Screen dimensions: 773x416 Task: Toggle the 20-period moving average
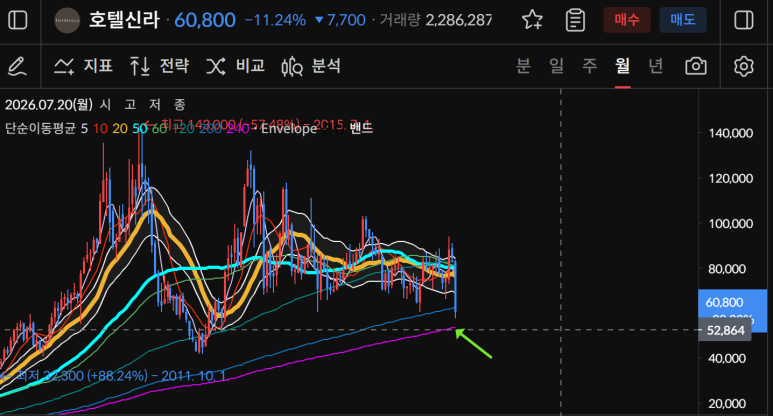click(120, 129)
